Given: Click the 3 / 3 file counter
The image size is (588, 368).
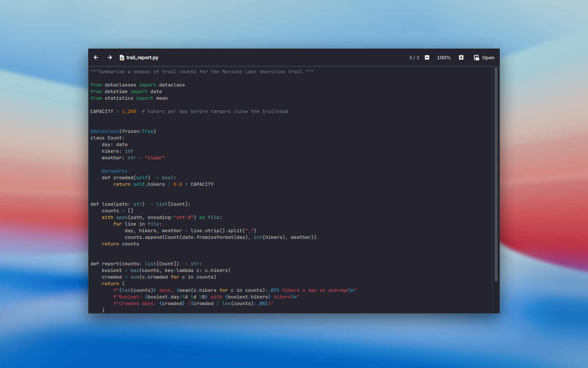Looking at the screenshot, I should [414, 58].
